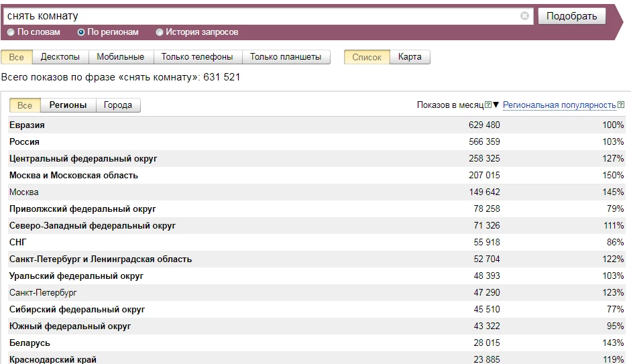Select the Список view
Image resolution: width=631 pixels, height=364 pixels.
click(367, 57)
